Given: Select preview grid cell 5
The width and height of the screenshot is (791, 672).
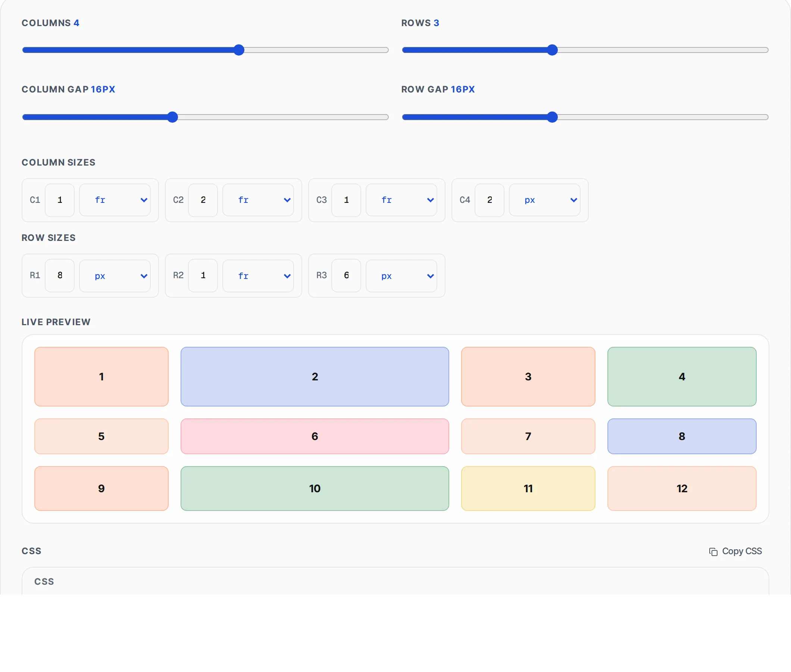Looking at the screenshot, I should [x=101, y=436].
